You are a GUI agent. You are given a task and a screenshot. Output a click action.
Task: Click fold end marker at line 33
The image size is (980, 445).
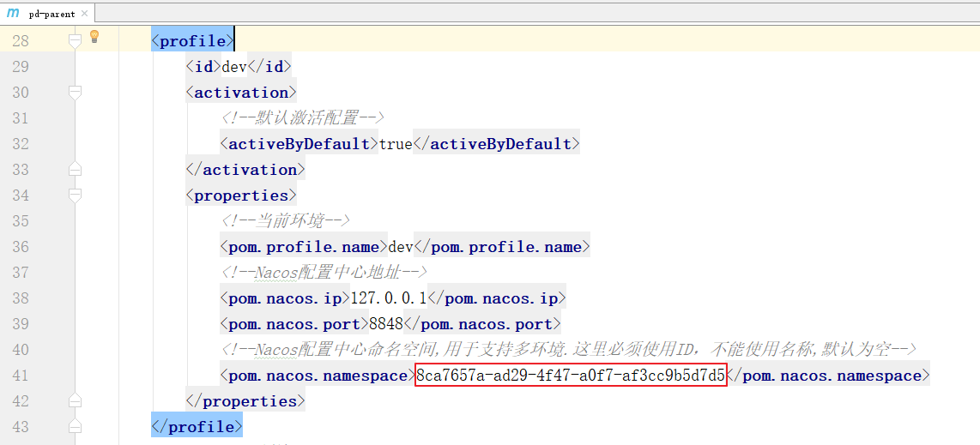pos(75,169)
